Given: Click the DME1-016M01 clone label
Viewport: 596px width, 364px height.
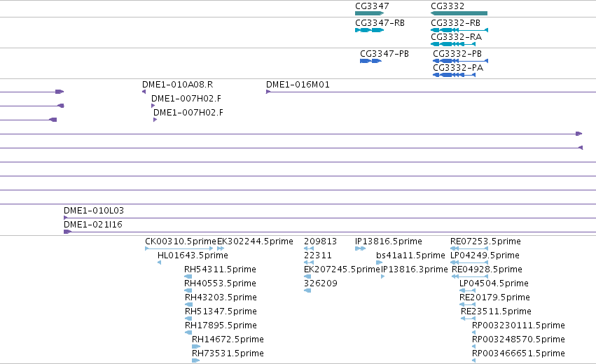Looking at the screenshot, I should coord(298,85).
